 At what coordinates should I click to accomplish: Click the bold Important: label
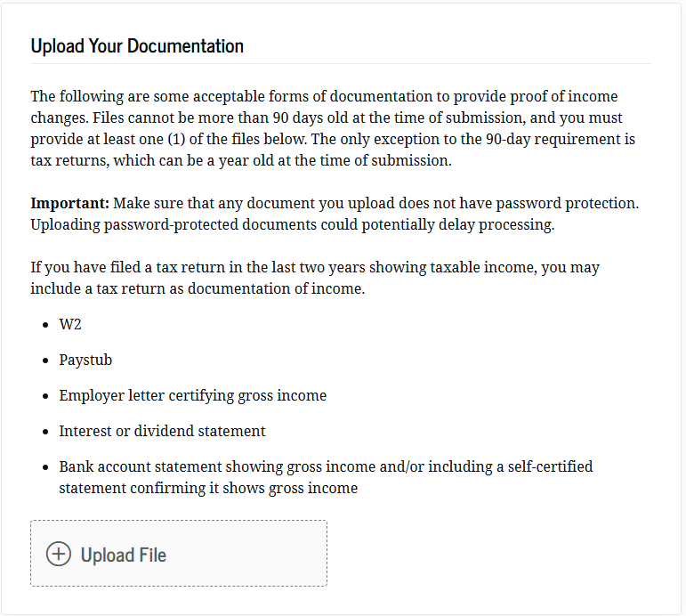(x=70, y=203)
